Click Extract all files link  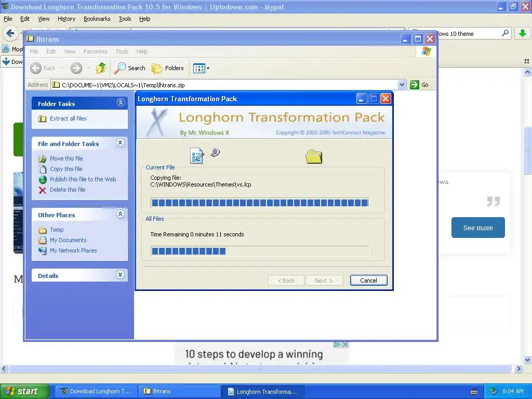tap(68, 118)
